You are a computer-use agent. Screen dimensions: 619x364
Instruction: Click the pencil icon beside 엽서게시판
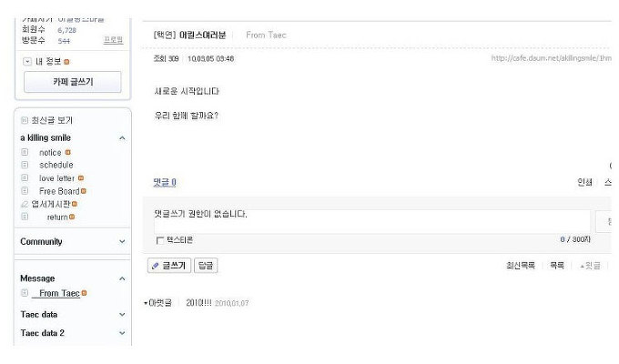click(x=25, y=204)
